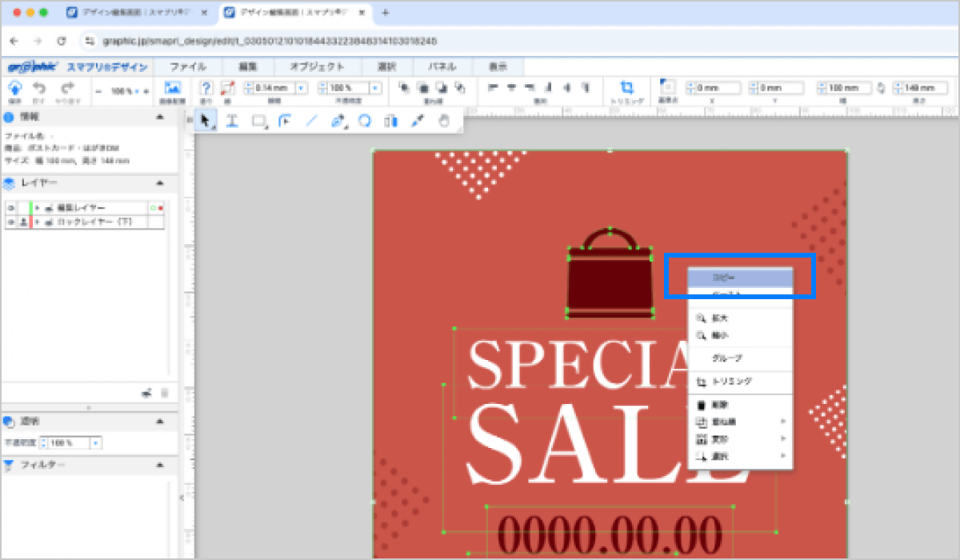960x560 pixels.
Task: Click the save cloud upload icon
Action: coord(15,89)
